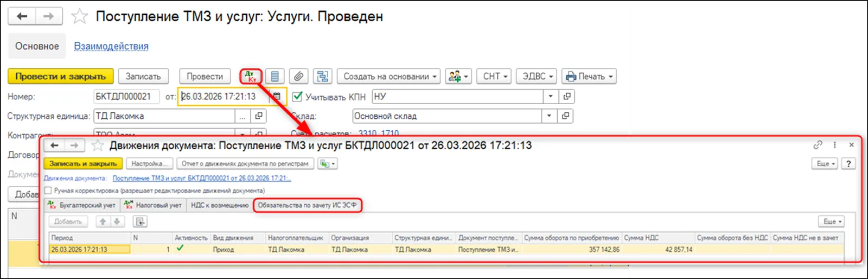Click the Провести button

click(205, 77)
